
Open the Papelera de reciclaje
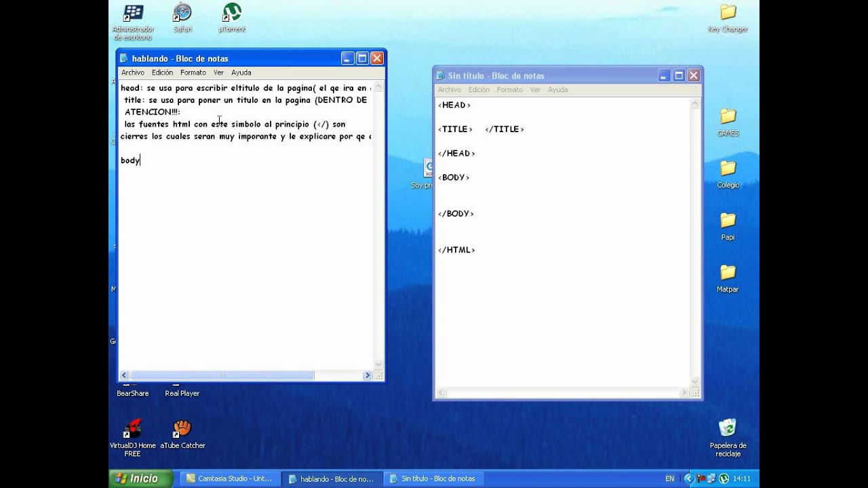click(728, 437)
